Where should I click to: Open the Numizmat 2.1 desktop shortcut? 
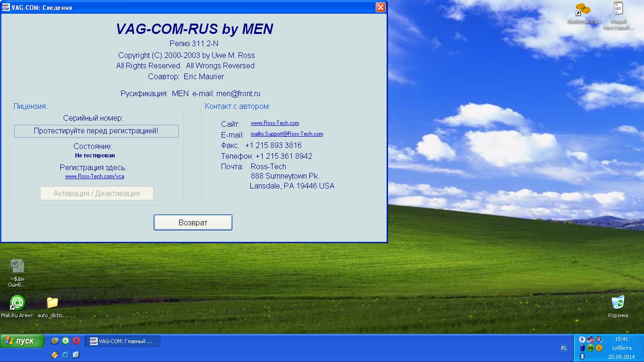point(583,14)
